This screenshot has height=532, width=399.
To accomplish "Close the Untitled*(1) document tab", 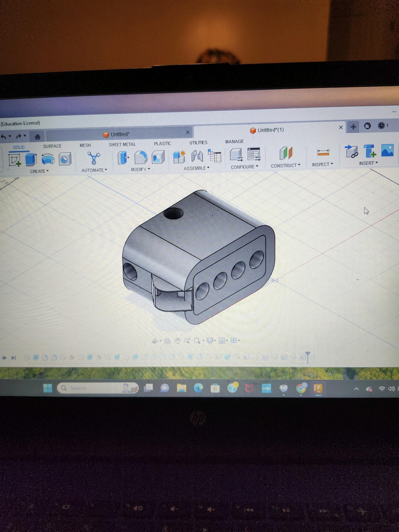I will tap(341, 127).
